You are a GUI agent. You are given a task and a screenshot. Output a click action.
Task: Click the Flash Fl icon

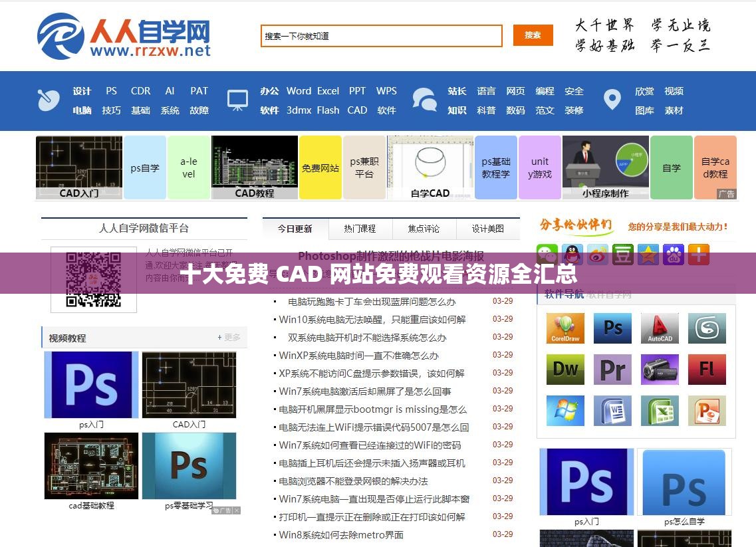707,370
